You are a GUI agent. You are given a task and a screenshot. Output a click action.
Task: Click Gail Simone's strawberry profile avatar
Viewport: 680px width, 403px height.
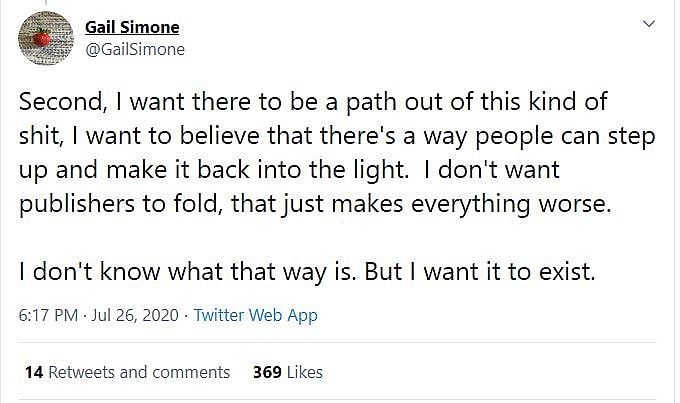pos(46,38)
